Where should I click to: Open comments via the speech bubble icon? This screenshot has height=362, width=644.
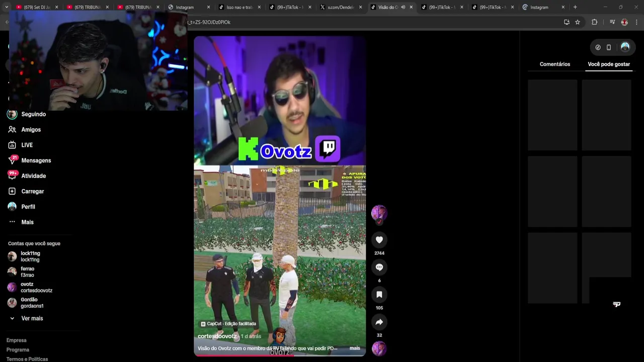click(x=379, y=267)
